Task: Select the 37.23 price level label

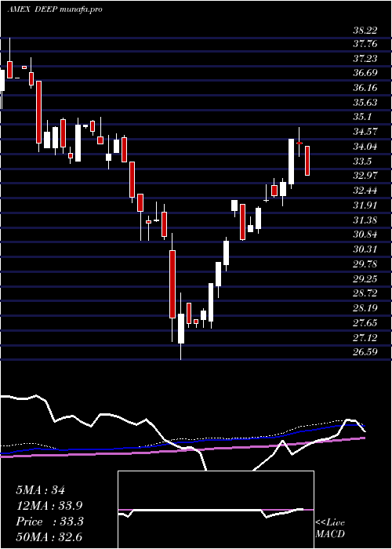Action: point(365,59)
